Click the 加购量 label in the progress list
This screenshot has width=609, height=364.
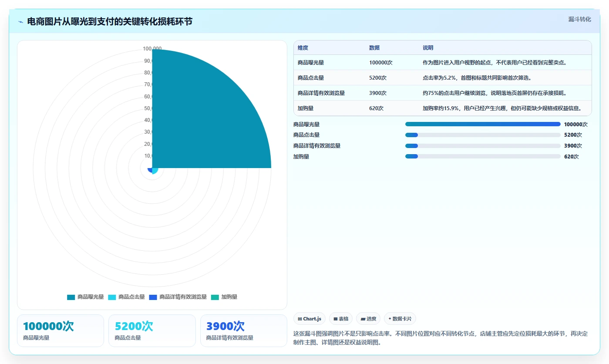[301, 157]
